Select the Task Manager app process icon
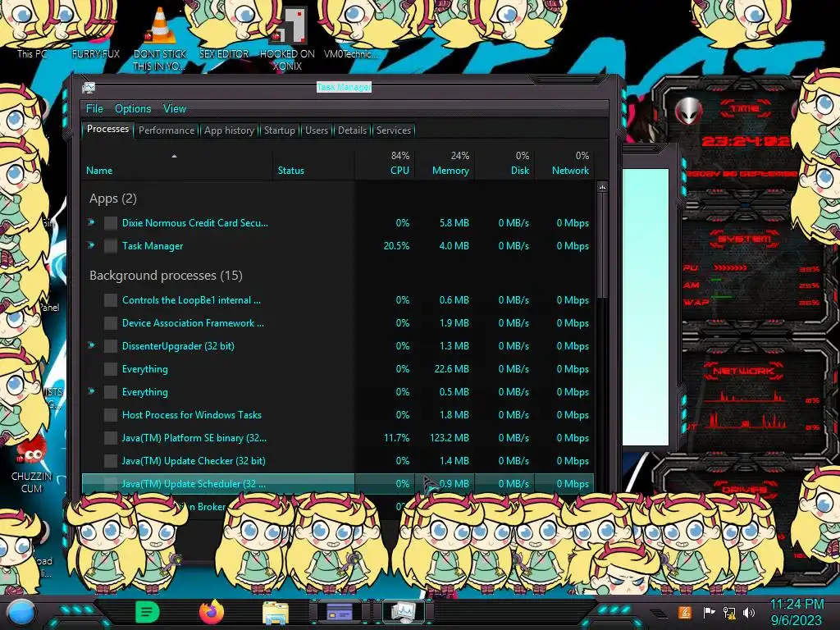This screenshot has height=630, width=840. 111,246
